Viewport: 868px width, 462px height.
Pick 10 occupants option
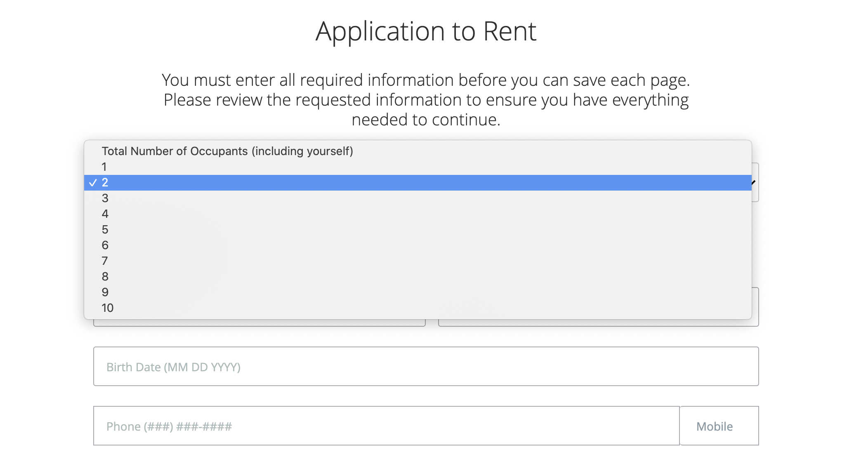(x=107, y=308)
